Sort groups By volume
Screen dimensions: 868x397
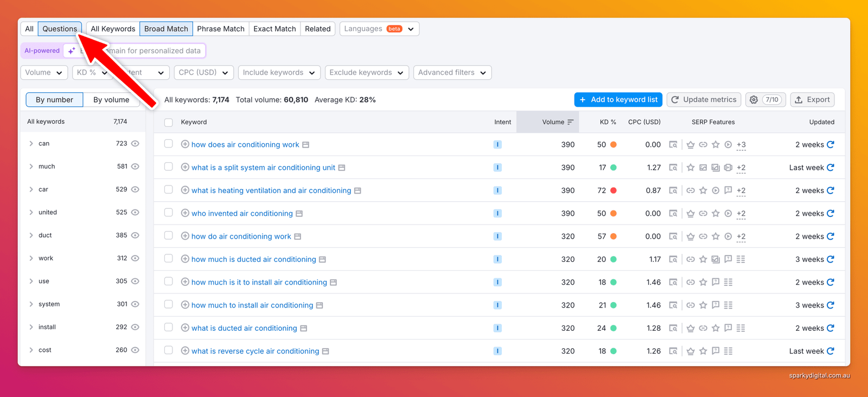tap(111, 100)
